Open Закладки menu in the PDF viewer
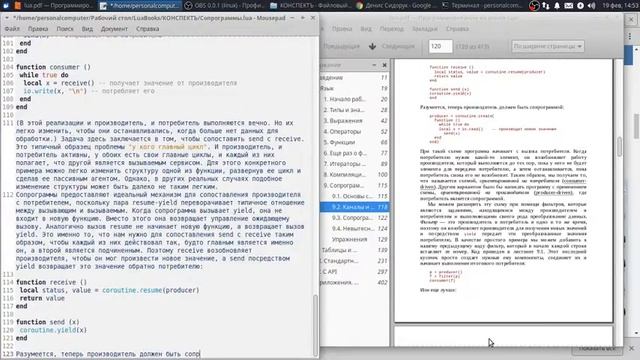This screenshot has height=360, width=640. (x=424, y=29)
